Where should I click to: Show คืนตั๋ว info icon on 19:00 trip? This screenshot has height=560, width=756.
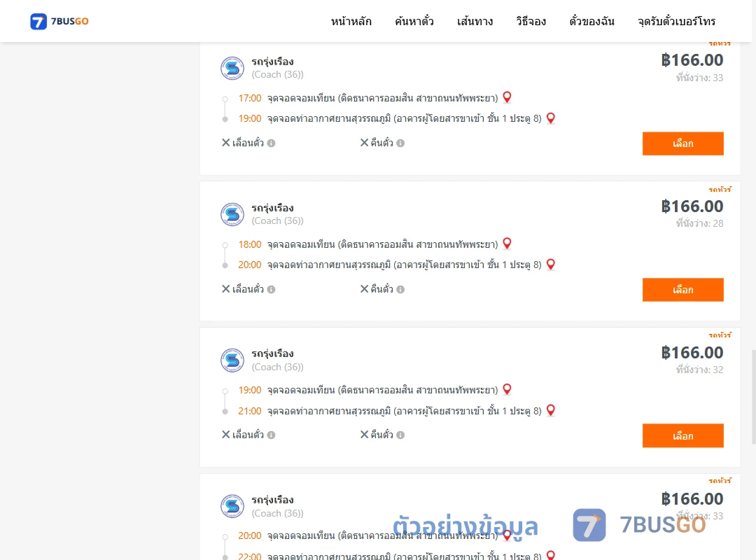point(400,435)
